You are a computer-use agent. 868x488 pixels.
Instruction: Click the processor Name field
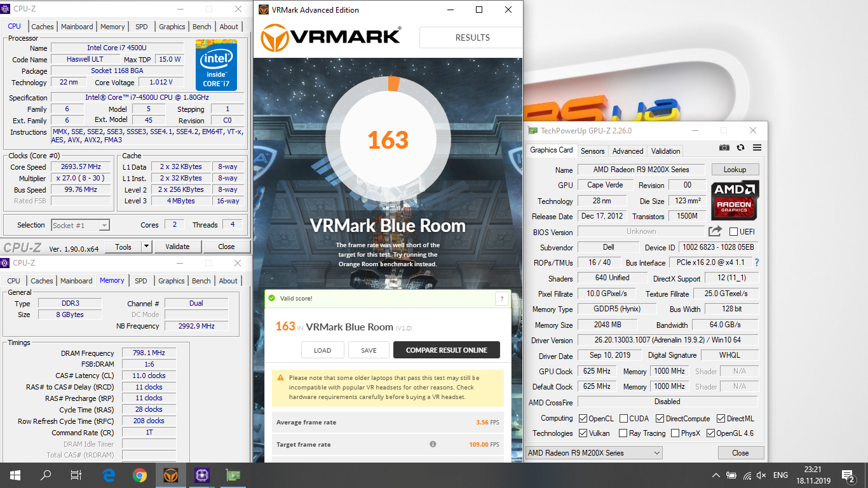coord(118,48)
